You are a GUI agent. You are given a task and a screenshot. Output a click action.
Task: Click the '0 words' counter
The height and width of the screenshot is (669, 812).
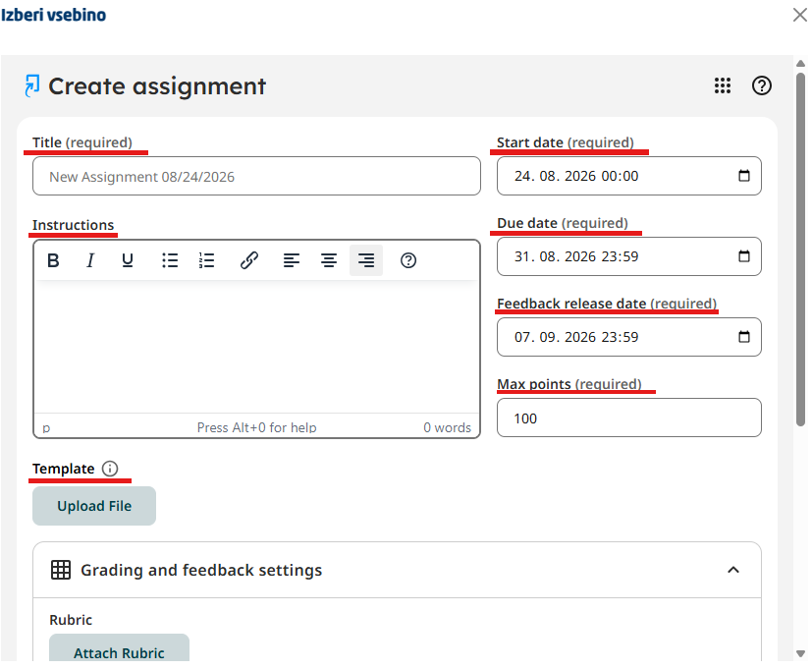447,427
